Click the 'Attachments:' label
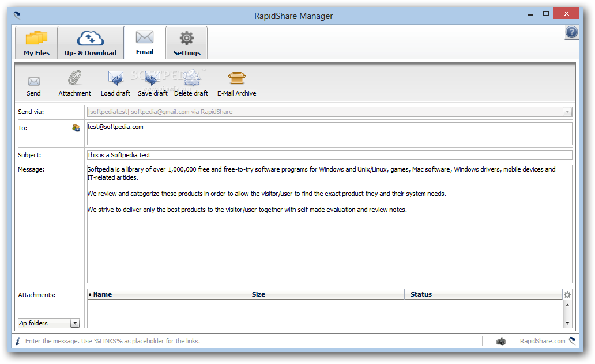595x364 pixels. click(x=37, y=295)
